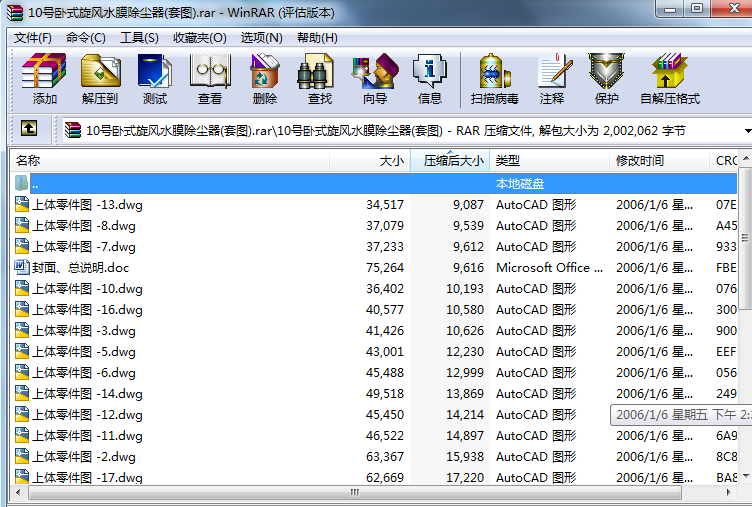Screen dimensions: 752x507
Task: Select file 上体零件图 -12.dwg
Action: click(87, 415)
